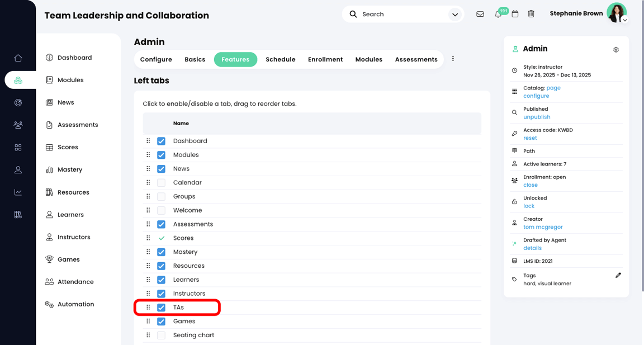644x345 pixels.
Task: Open the calendar icon in the header
Action: [x=515, y=13]
